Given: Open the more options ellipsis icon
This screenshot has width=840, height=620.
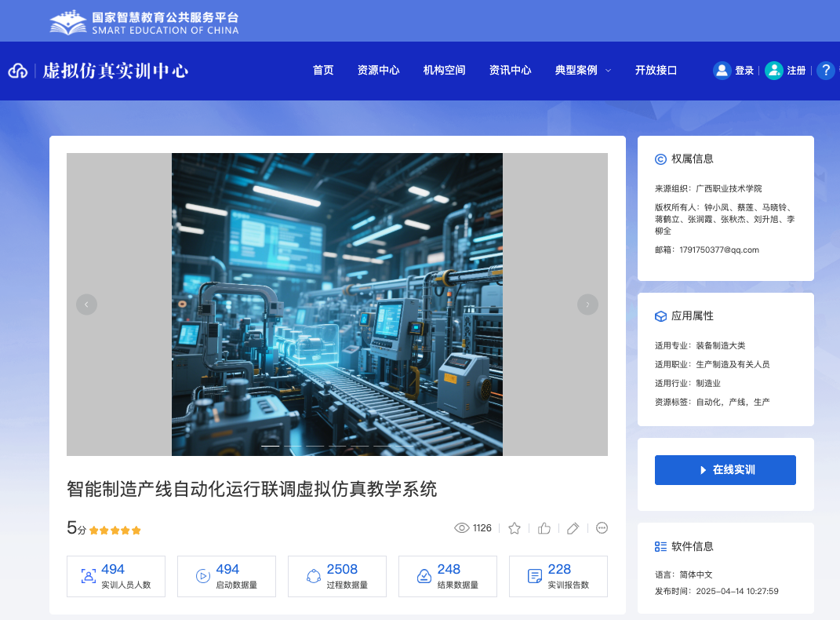Looking at the screenshot, I should click(x=602, y=528).
